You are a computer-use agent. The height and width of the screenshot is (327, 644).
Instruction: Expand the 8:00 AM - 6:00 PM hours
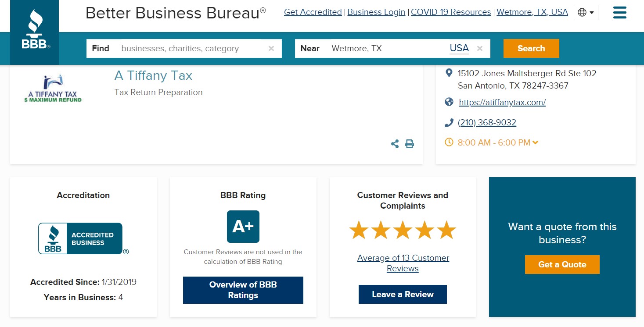point(498,142)
